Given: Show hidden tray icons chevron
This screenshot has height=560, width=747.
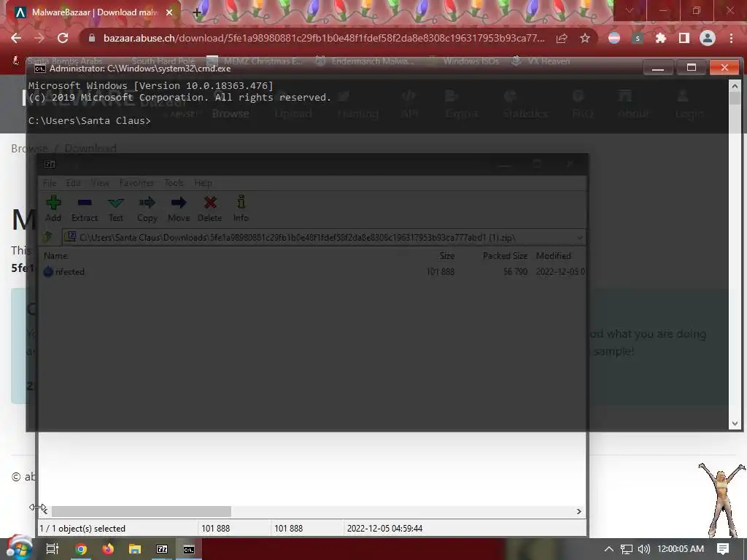Looking at the screenshot, I should pos(608,549).
